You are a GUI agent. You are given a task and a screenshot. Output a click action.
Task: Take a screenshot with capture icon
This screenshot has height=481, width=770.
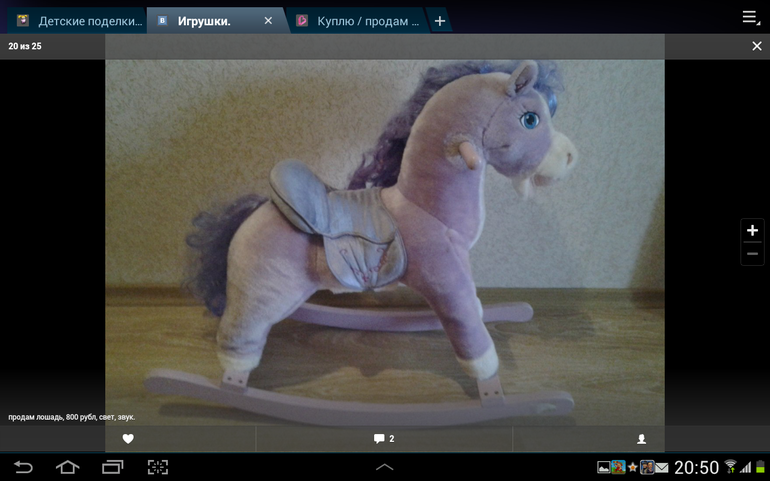(x=158, y=467)
